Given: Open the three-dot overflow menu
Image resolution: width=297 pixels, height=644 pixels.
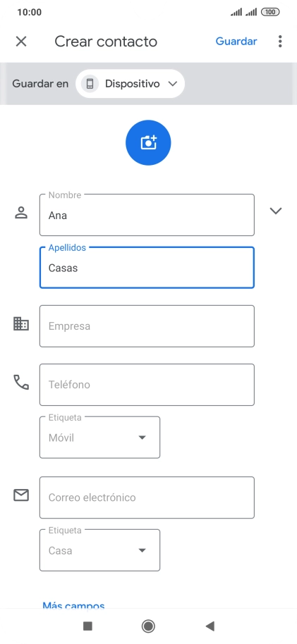Looking at the screenshot, I should [280, 42].
